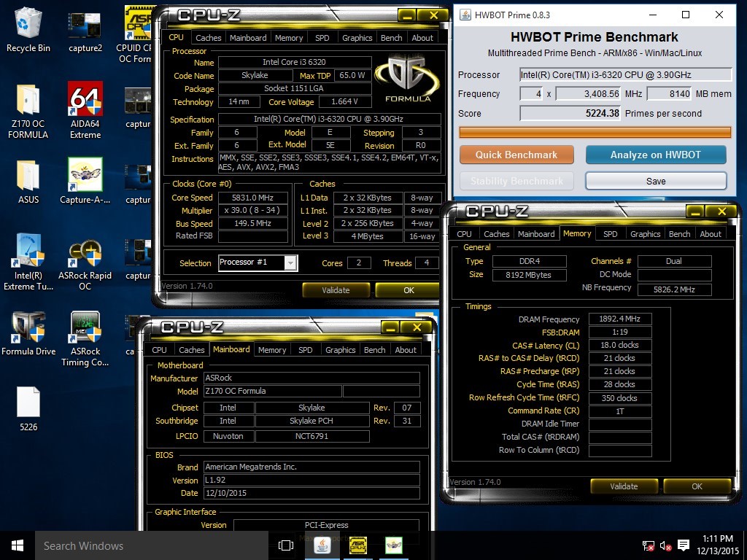Click the taskbar clock showing 1:11 PM
747x560 pixels.
[x=718, y=545]
